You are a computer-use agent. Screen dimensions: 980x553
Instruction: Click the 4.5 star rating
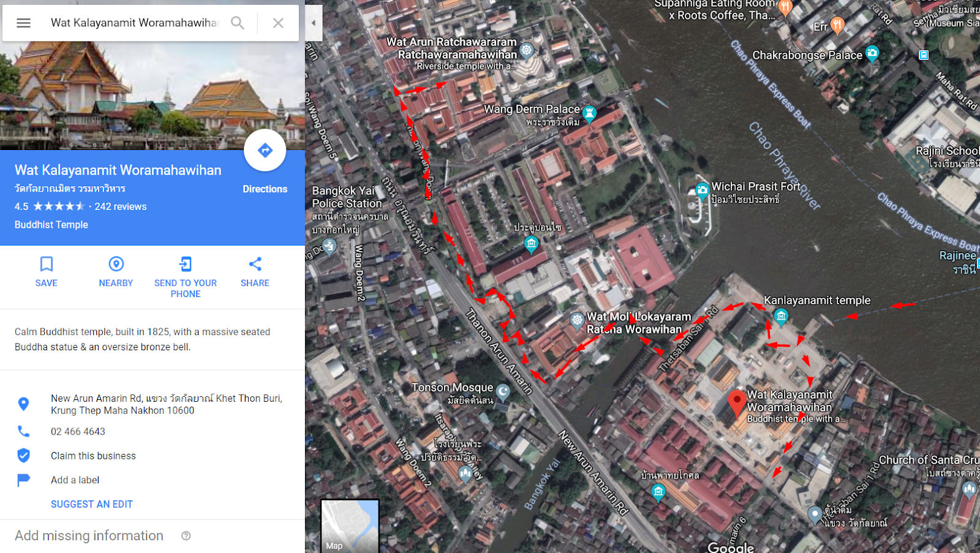pyautogui.click(x=50, y=206)
